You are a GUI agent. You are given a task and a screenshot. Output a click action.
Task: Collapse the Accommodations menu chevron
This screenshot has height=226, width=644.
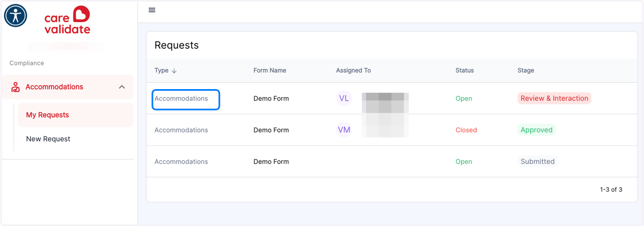pyautogui.click(x=122, y=87)
